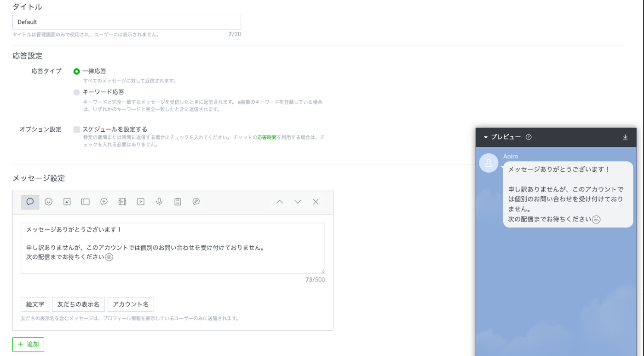644x356 pixels.
Task: Remove the message with the X icon
Action: click(316, 202)
